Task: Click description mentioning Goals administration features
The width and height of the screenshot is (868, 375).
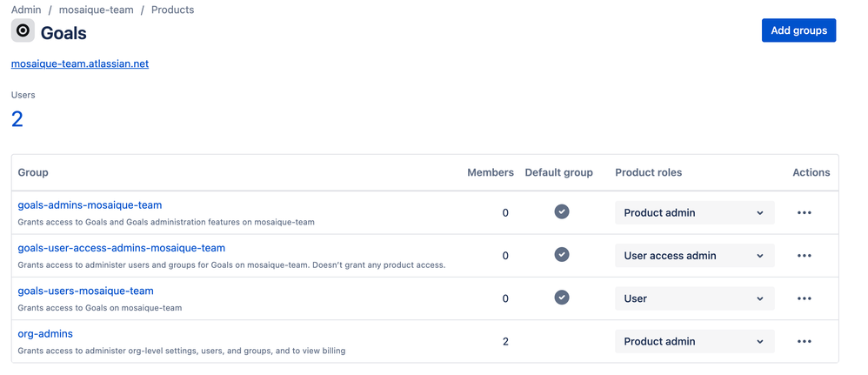Action: pos(166,222)
